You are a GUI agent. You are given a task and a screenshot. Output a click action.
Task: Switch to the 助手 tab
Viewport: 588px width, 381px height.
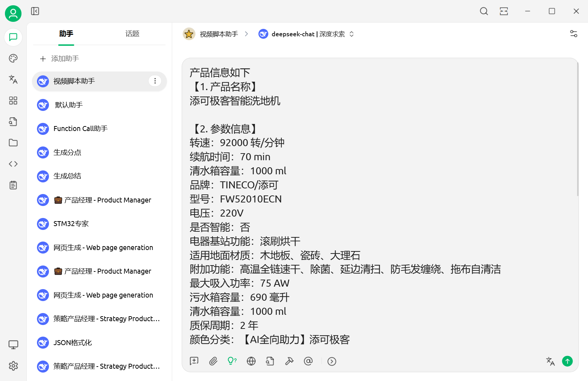(x=66, y=34)
